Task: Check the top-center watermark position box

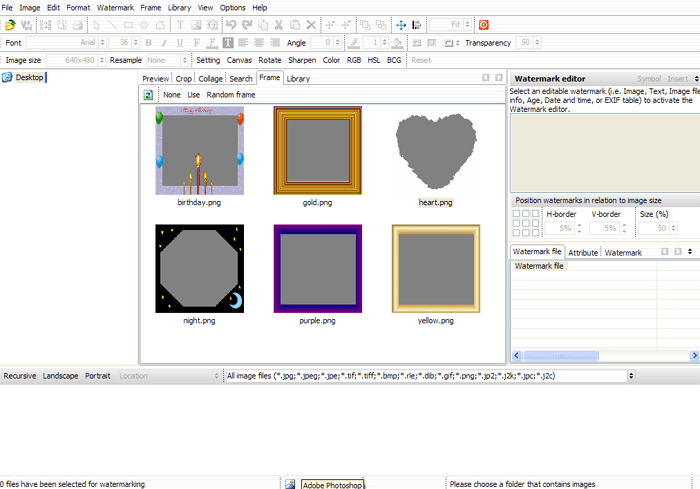Action: pos(526,213)
